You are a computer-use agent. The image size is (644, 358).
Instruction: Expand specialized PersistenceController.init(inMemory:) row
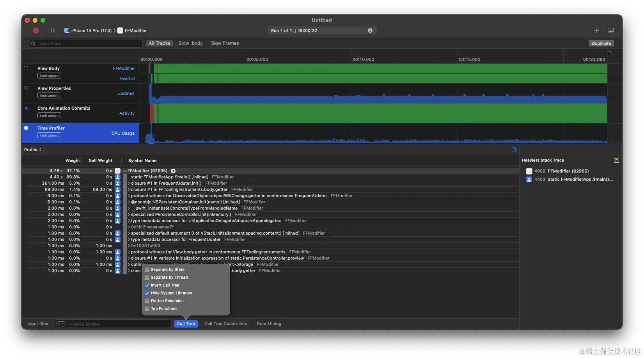(x=129, y=214)
